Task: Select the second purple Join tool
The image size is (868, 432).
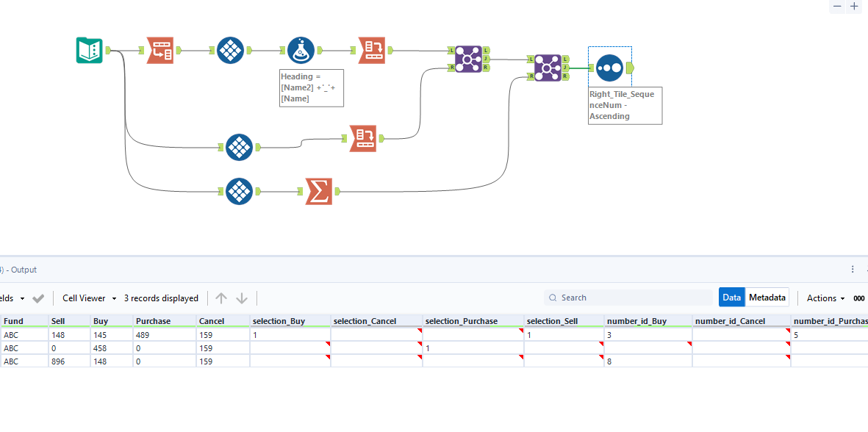Action: pyautogui.click(x=548, y=68)
